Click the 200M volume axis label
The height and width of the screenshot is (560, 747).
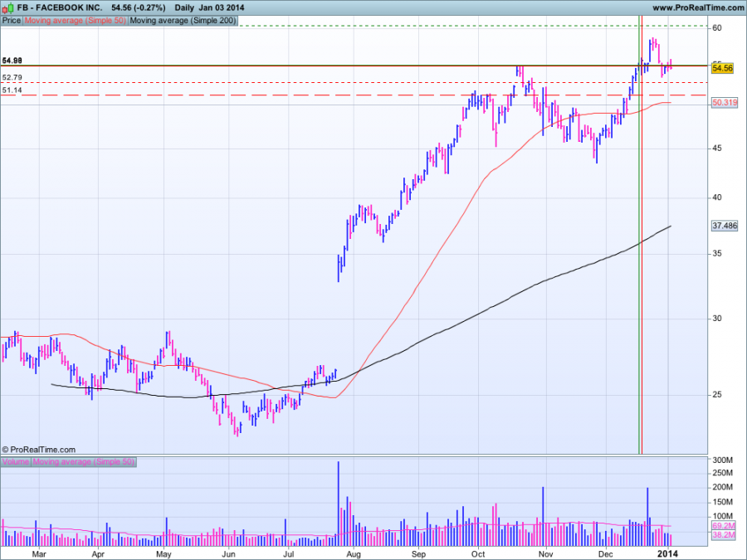point(723,487)
